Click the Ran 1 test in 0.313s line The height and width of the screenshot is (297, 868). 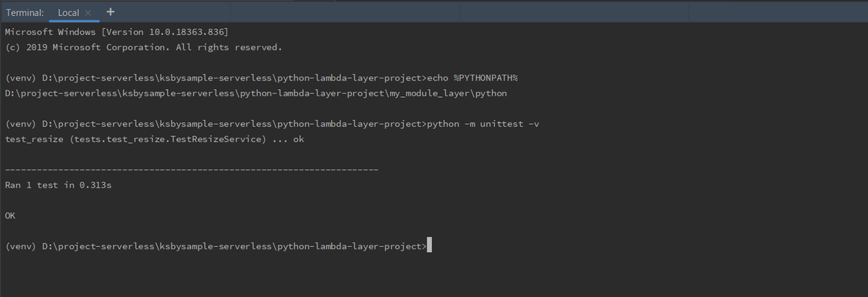[x=58, y=185]
